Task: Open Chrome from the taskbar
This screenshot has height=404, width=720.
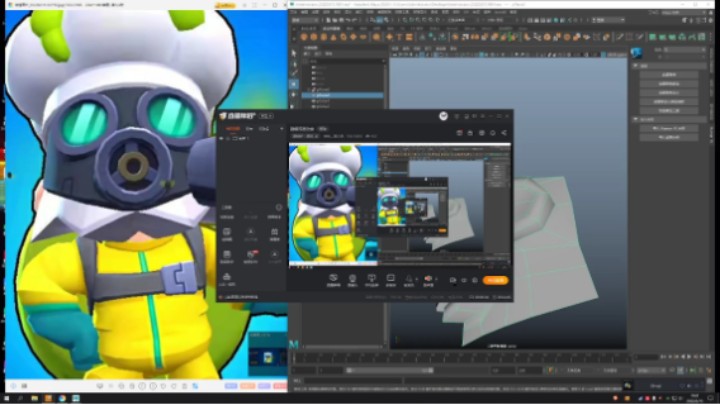Action: (x=62, y=398)
